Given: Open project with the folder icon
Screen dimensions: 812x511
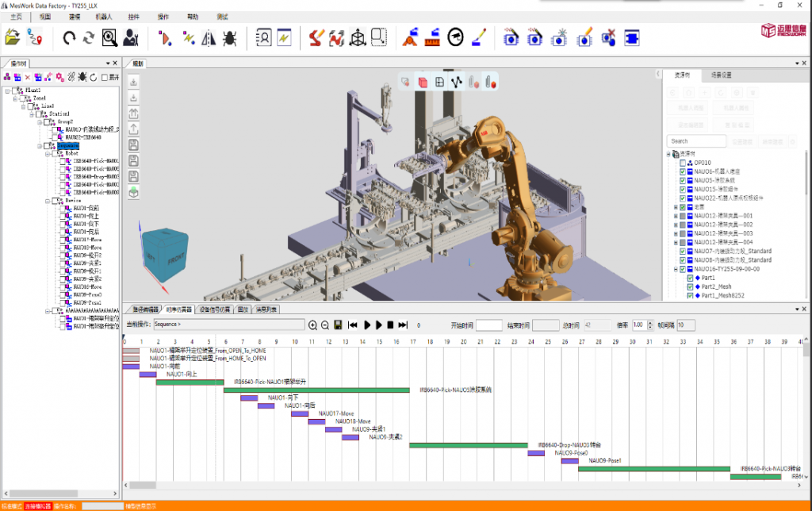Looking at the screenshot, I should point(13,38).
